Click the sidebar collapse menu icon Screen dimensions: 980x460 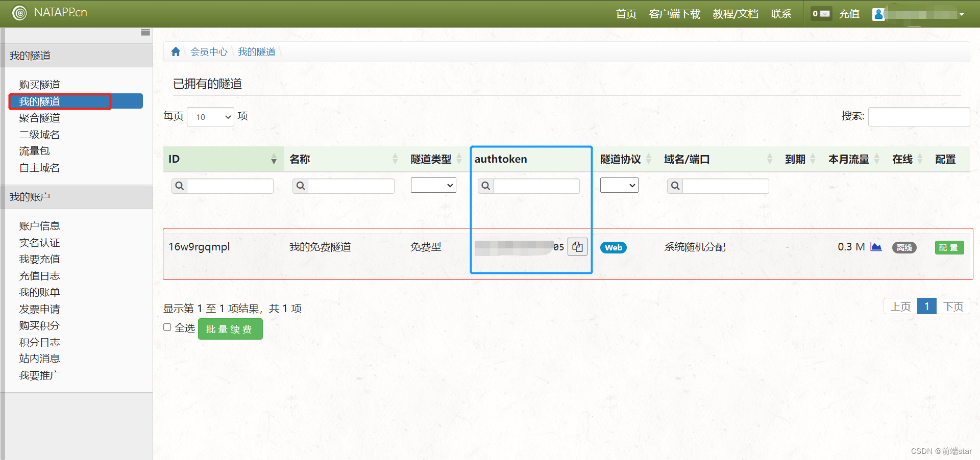145,32
